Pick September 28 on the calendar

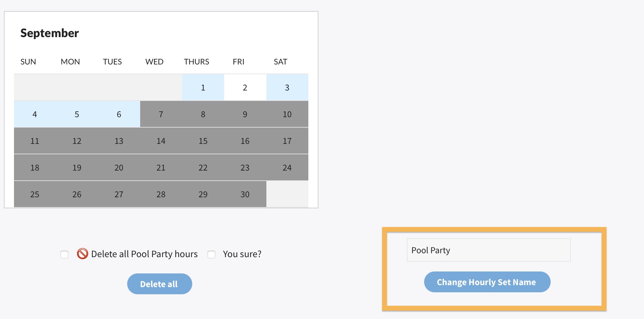click(x=161, y=194)
